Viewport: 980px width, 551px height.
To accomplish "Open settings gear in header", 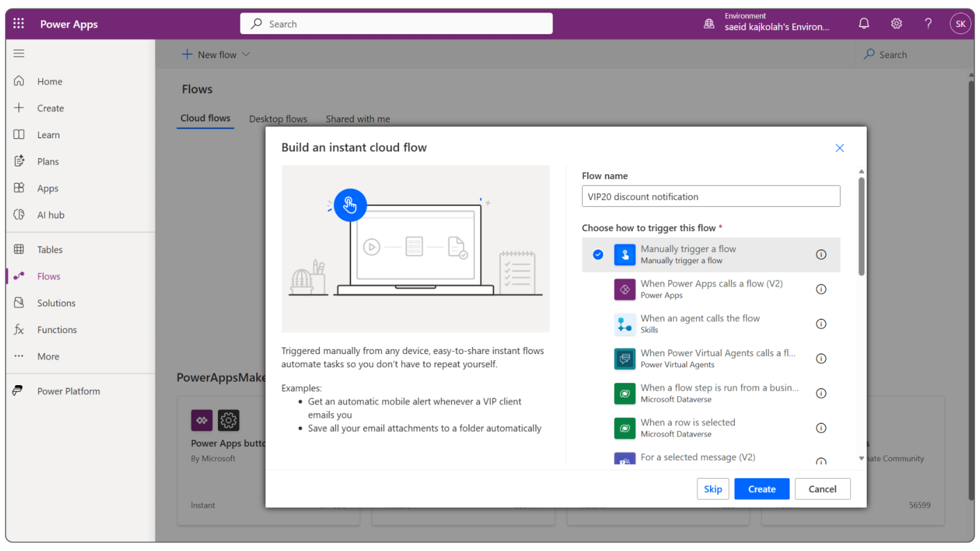I will 896,24.
